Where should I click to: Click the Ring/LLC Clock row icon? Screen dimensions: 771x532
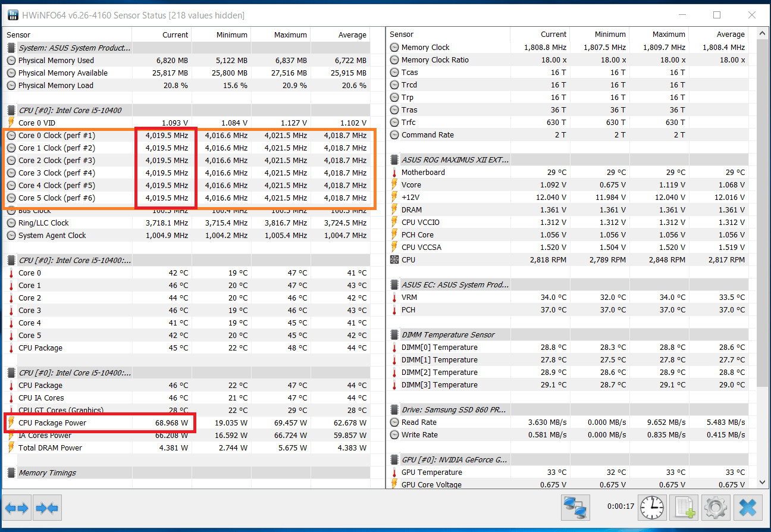pyautogui.click(x=11, y=223)
